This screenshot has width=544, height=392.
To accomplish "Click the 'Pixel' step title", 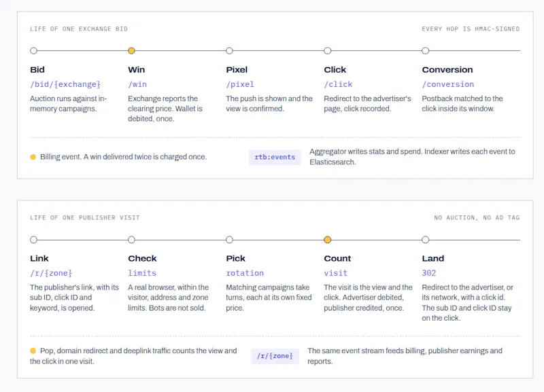I will (x=237, y=70).
